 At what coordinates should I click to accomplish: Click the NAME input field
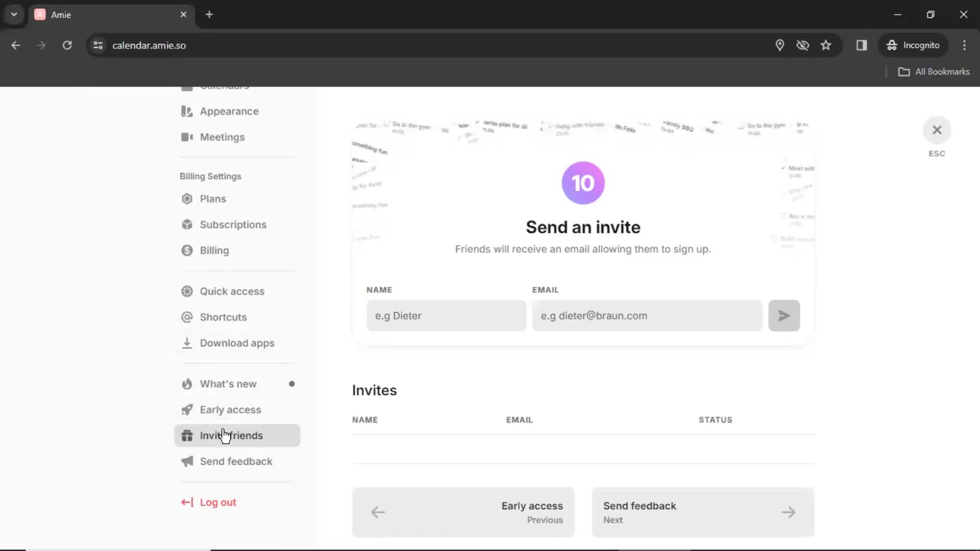point(446,315)
